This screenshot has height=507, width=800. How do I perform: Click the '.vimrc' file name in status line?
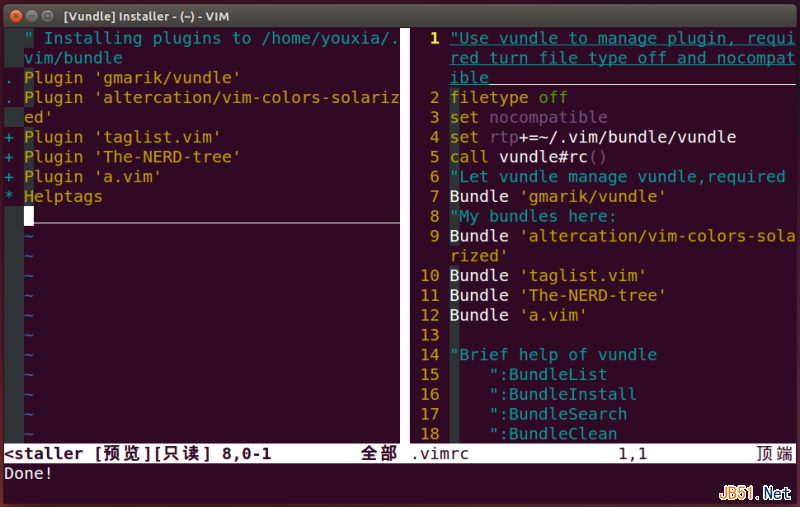440,454
